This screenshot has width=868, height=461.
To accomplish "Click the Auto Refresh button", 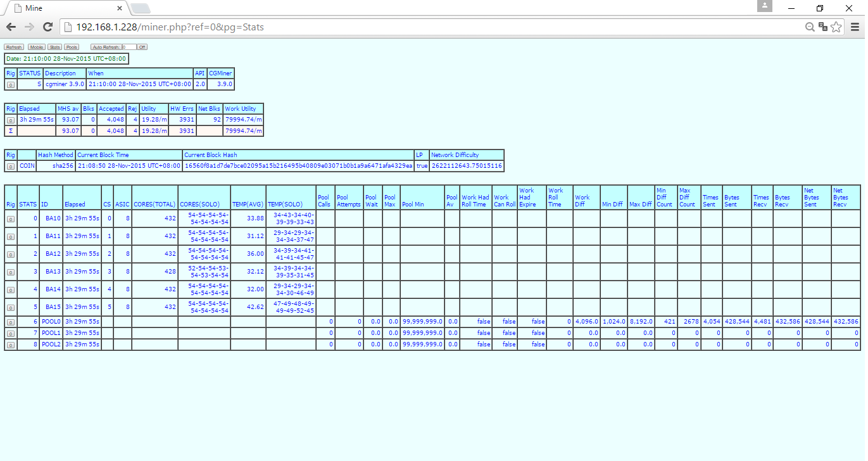I will click(106, 47).
